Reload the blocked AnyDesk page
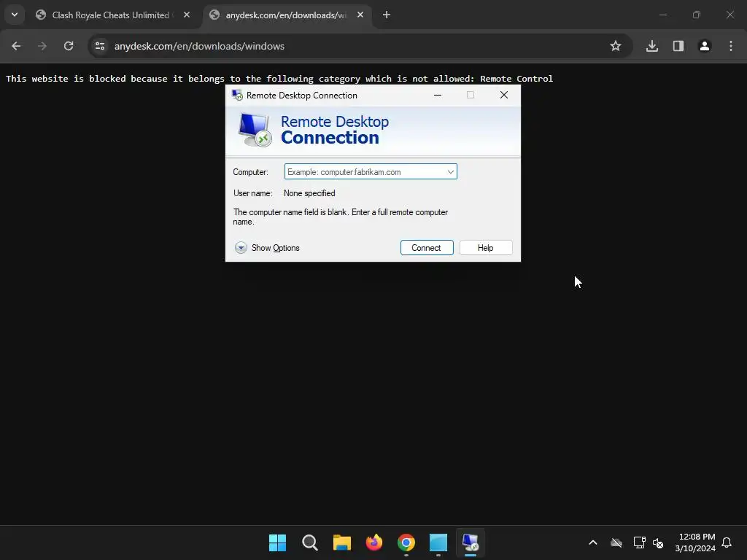The image size is (747, 560). click(69, 46)
